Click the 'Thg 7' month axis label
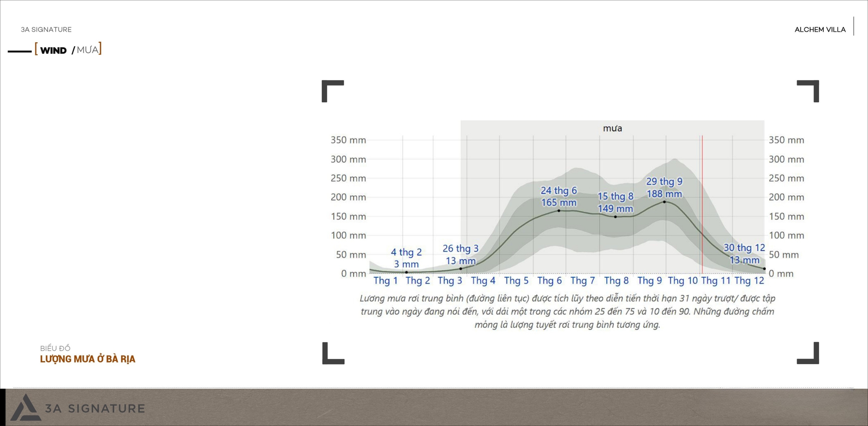This screenshot has width=868, height=426. (x=583, y=280)
